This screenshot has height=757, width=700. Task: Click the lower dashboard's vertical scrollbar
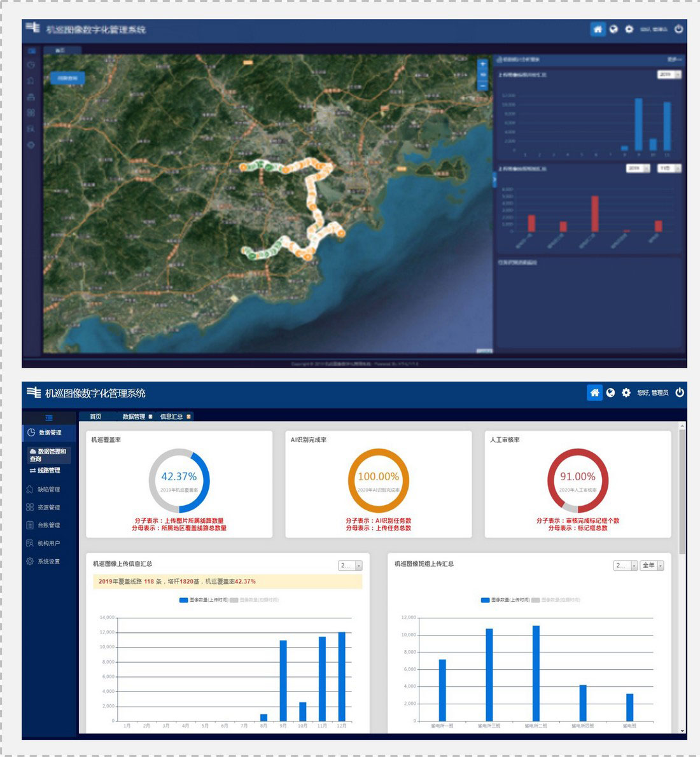coord(682,490)
